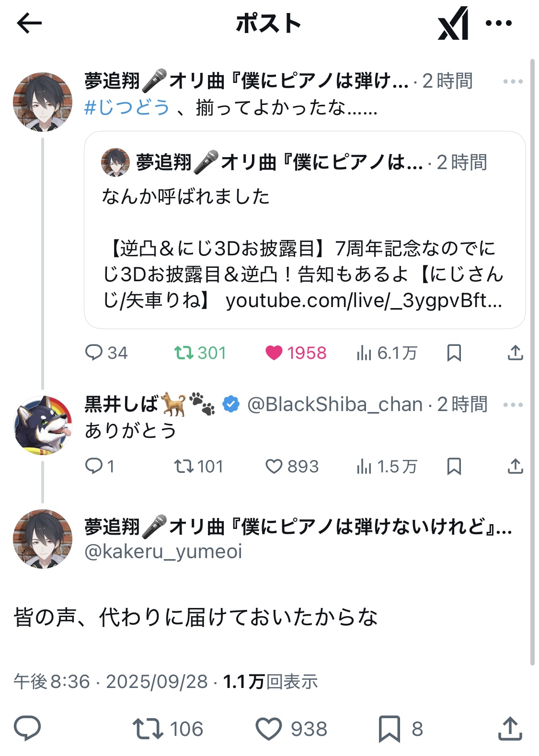This screenshot has width=539, height=756.
Task: Open the @kakeru_yumeoi profile handle
Action: 163,552
